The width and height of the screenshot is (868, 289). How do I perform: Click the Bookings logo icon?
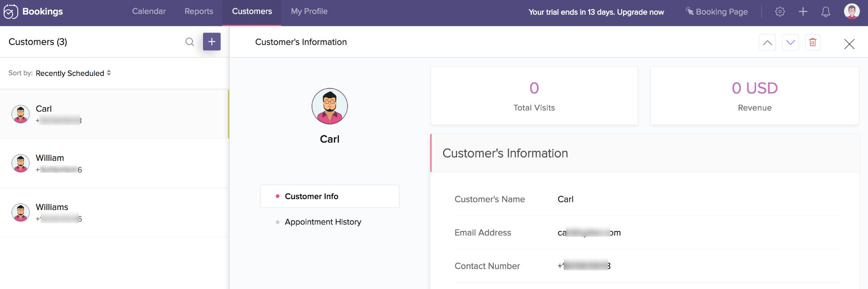(11, 11)
